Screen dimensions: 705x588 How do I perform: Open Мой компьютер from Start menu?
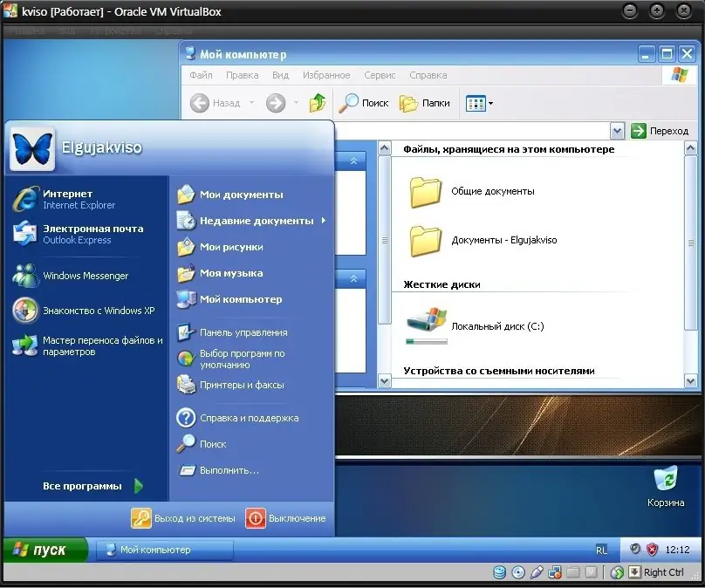(x=229, y=299)
